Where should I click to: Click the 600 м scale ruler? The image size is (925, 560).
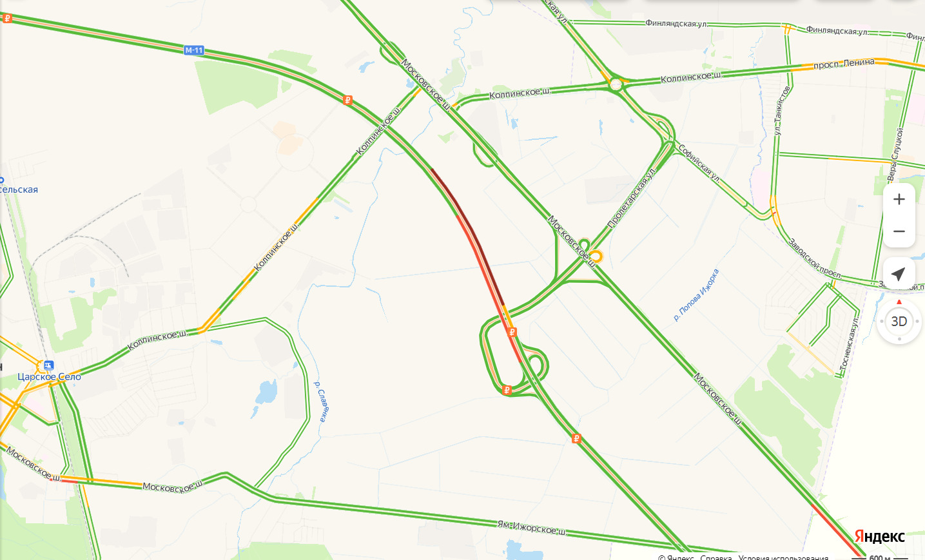(x=881, y=557)
